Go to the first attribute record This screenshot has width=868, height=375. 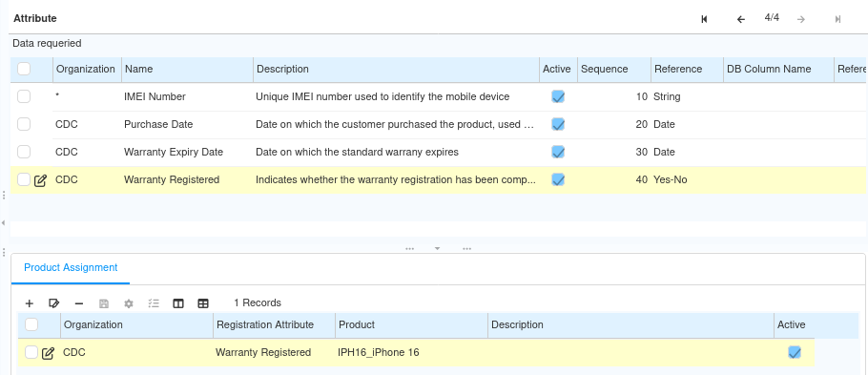coord(704,19)
